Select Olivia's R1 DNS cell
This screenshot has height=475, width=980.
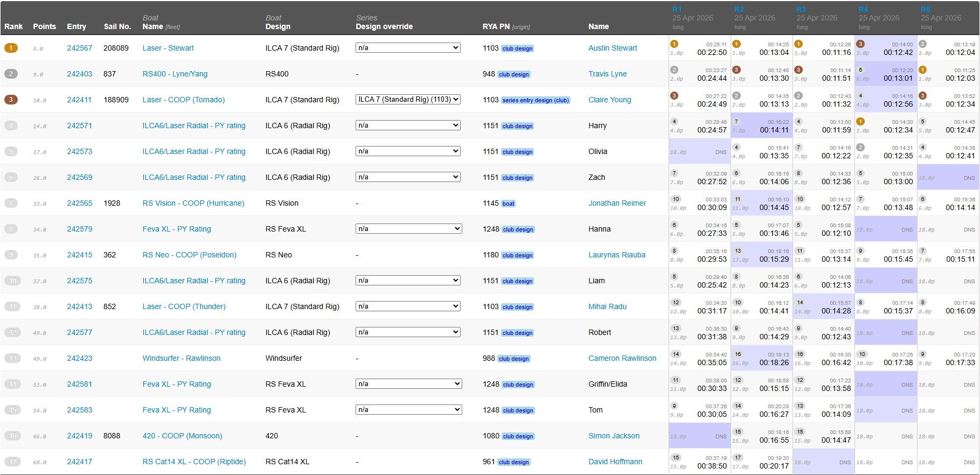[x=699, y=152]
